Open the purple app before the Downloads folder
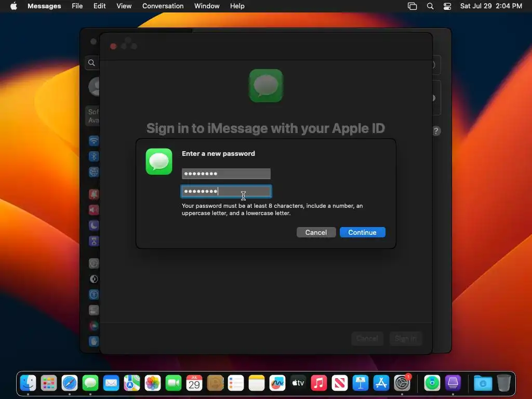This screenshot has height=399, width=532. click(x=453, y=383)
